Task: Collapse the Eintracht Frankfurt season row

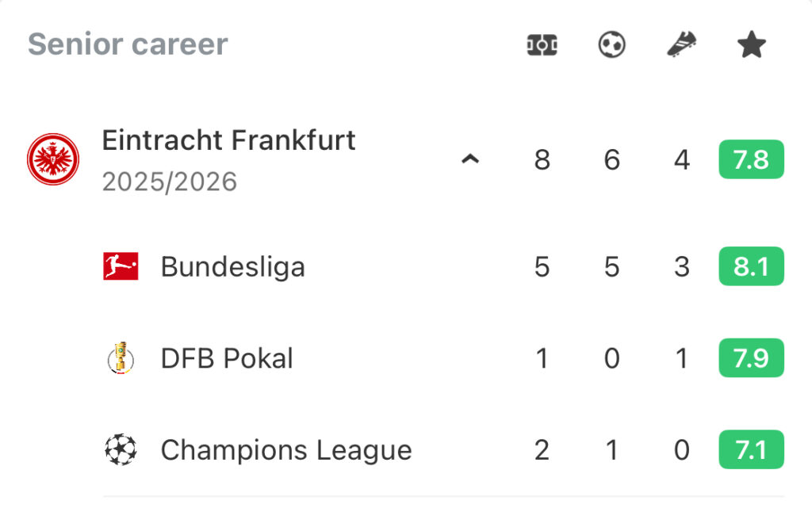Action: 470,160
